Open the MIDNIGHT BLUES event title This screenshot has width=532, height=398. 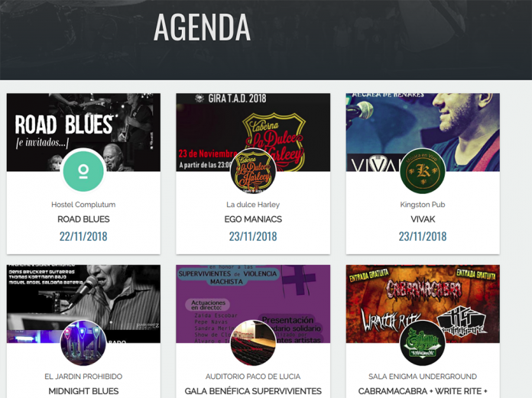(x=83, y=391)
